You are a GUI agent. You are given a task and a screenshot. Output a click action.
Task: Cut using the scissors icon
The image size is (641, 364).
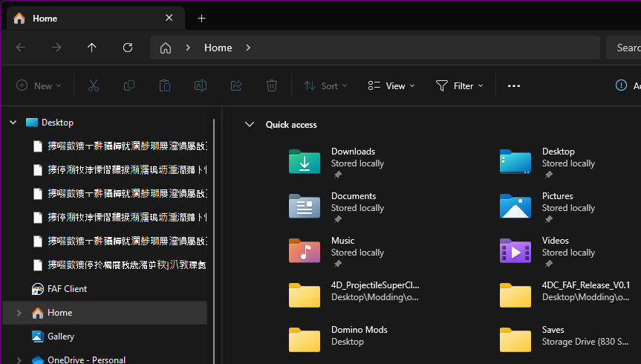(x=94, y=85)
